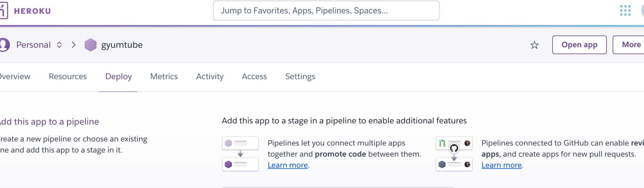Follow Learn more link about review apps
This screenshot has height=188, width=644.
502,165
